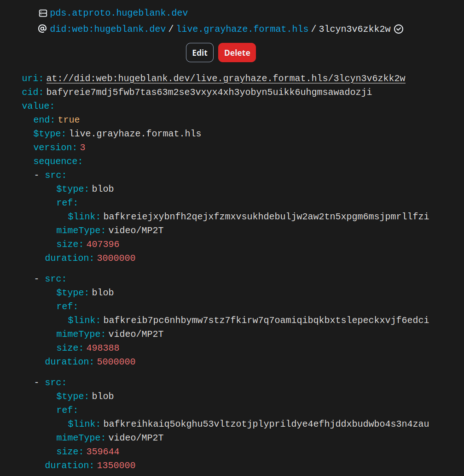Screen dimensions: 464x476
Task: Collapse the first src: entry
Action: point(56,175)
